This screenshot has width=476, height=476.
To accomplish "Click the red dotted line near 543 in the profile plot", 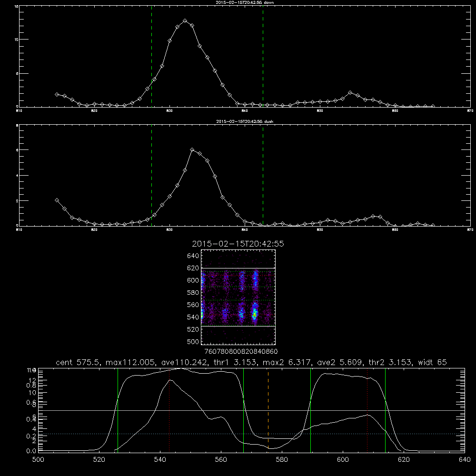I will click(169, 410).
